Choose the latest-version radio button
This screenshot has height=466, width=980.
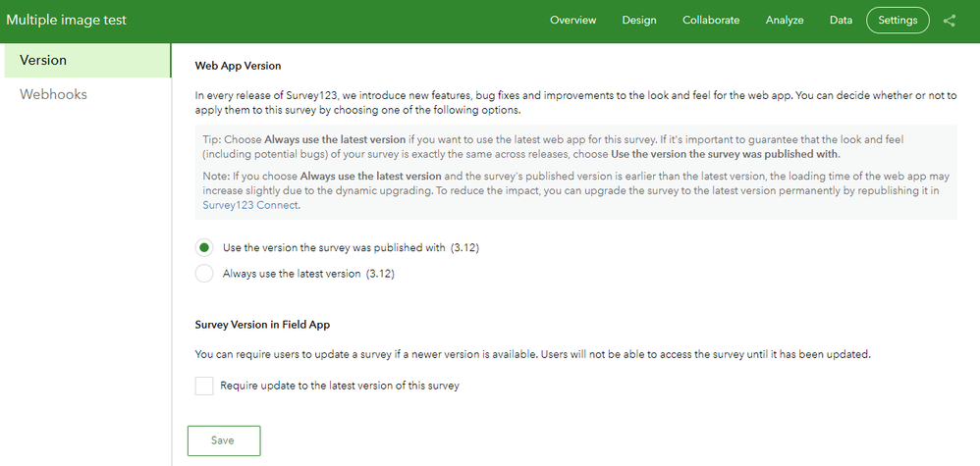point(205,274)
